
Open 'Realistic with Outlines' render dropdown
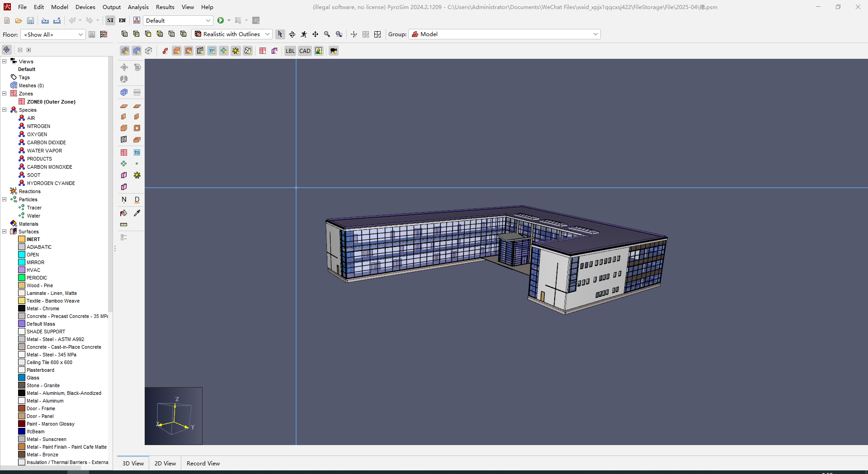[231, 34]
